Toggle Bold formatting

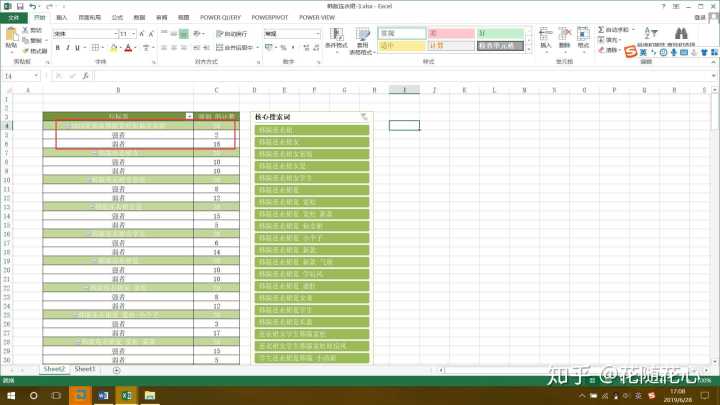[x=56, y=47]
